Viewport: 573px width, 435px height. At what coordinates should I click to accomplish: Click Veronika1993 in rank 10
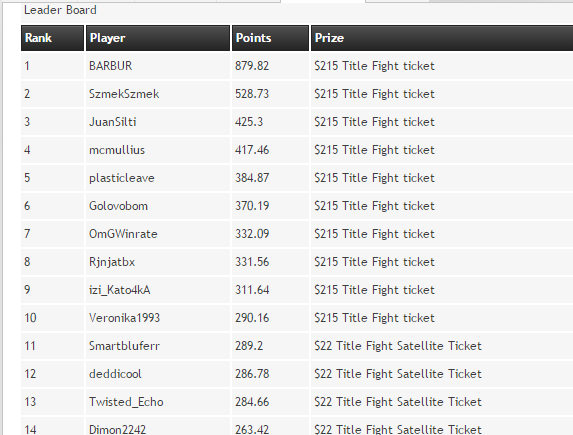tap(124, 318)
